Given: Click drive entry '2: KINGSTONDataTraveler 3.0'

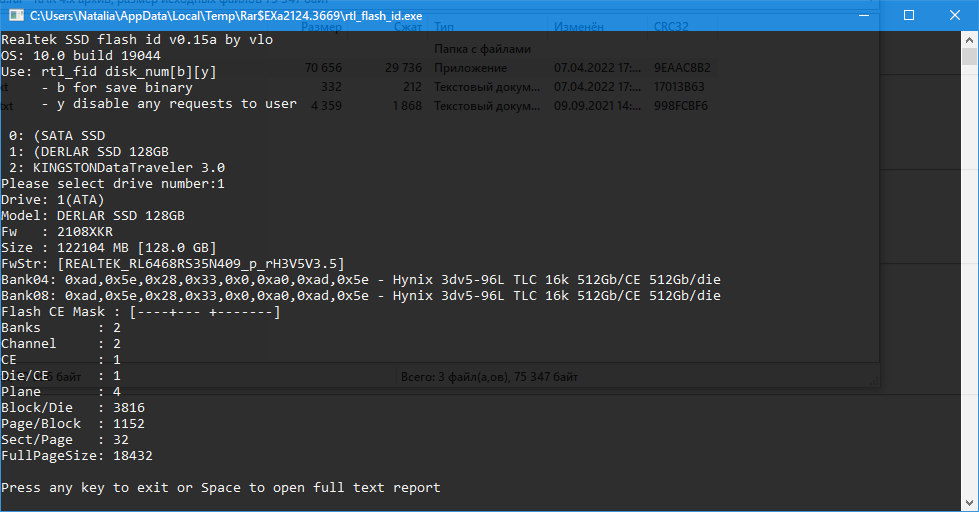Looking at the screenshot, I should pos(117,167).
